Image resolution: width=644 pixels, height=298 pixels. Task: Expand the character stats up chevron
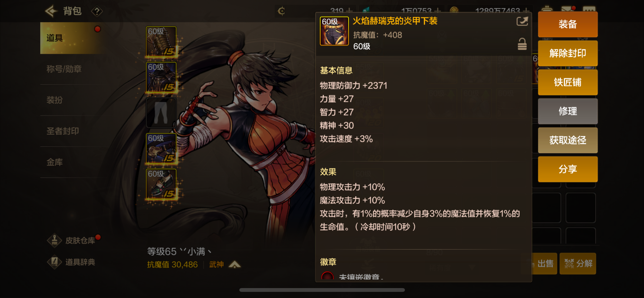click(235, 265)
